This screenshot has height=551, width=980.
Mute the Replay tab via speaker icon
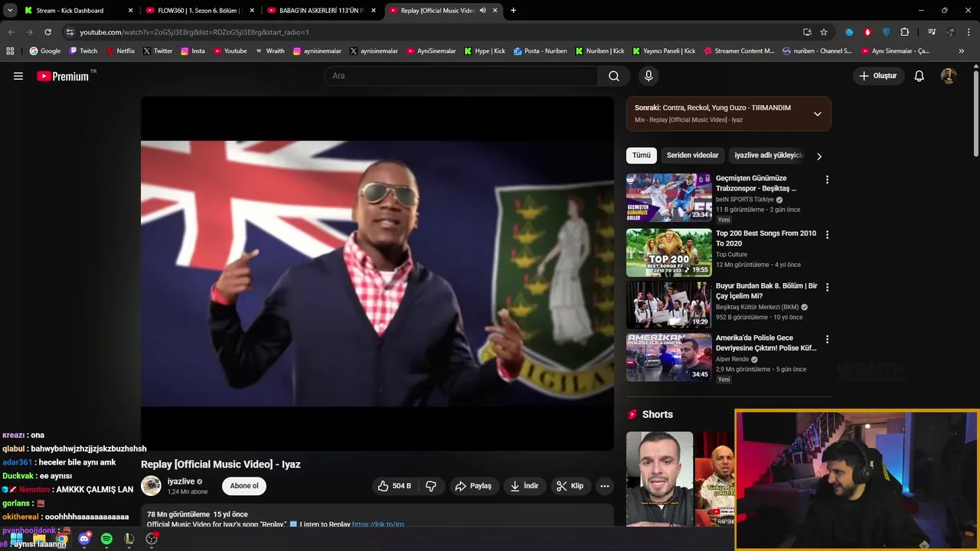pos(482,11)
